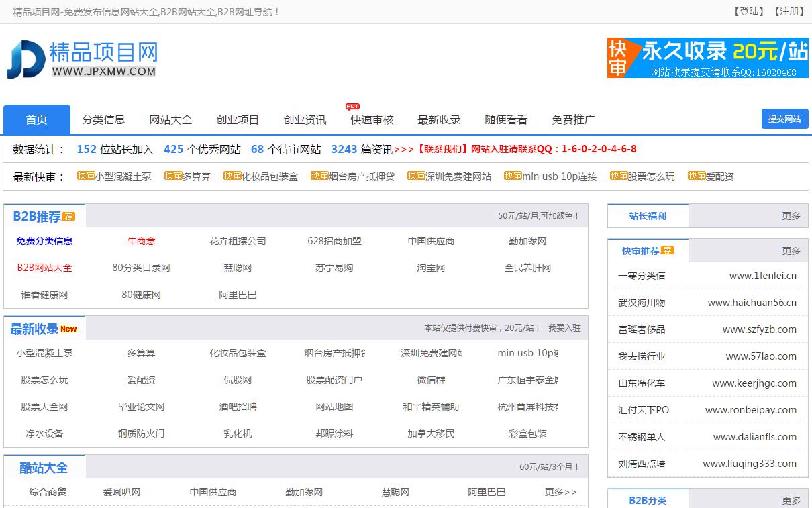Open the www.keerjhgc.com link
The width and height of the screenshot is (812, 508).
(x=754, y=383)
